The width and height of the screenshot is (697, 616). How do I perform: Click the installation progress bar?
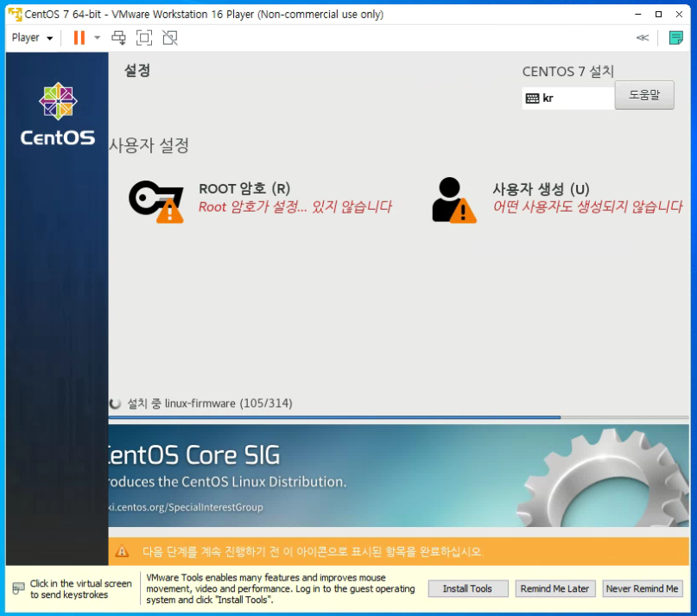399,417
